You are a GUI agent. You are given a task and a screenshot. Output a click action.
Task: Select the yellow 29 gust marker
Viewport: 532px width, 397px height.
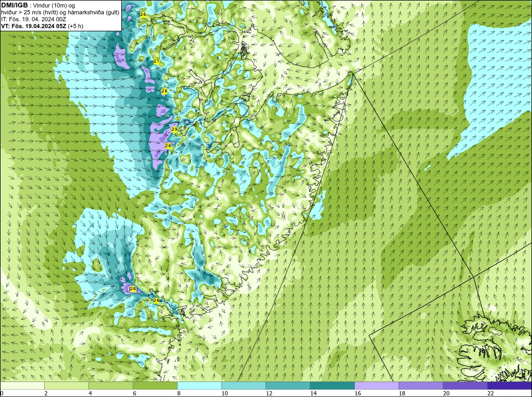coord(174,129)
